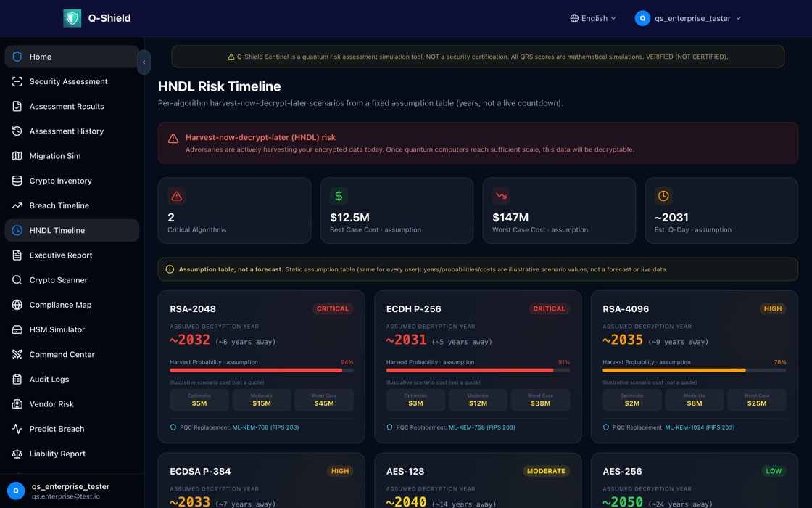Go to Assessment Results in sidebar

pos(72,106)
